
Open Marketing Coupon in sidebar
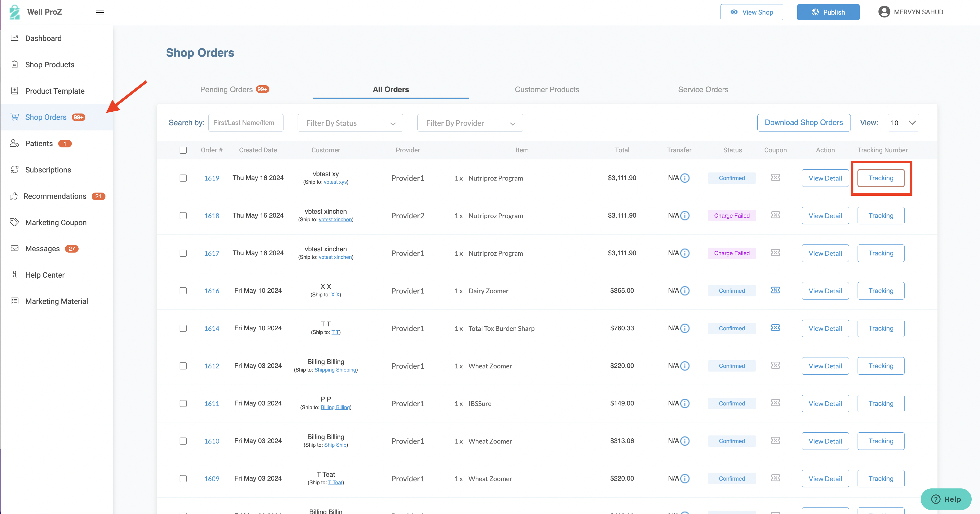click(x=56, y=222)
